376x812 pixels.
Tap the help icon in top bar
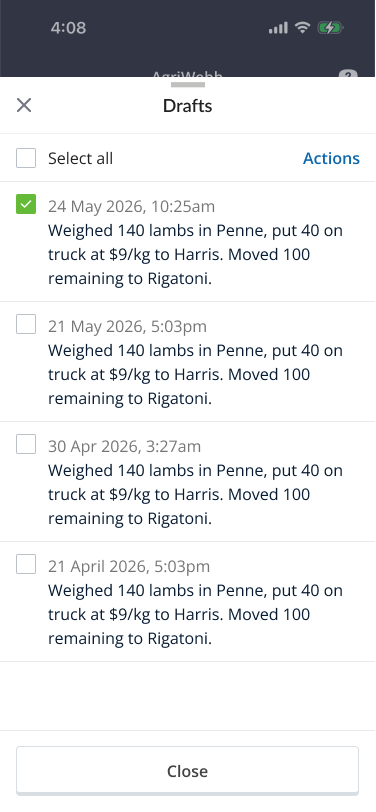[348, 75]
